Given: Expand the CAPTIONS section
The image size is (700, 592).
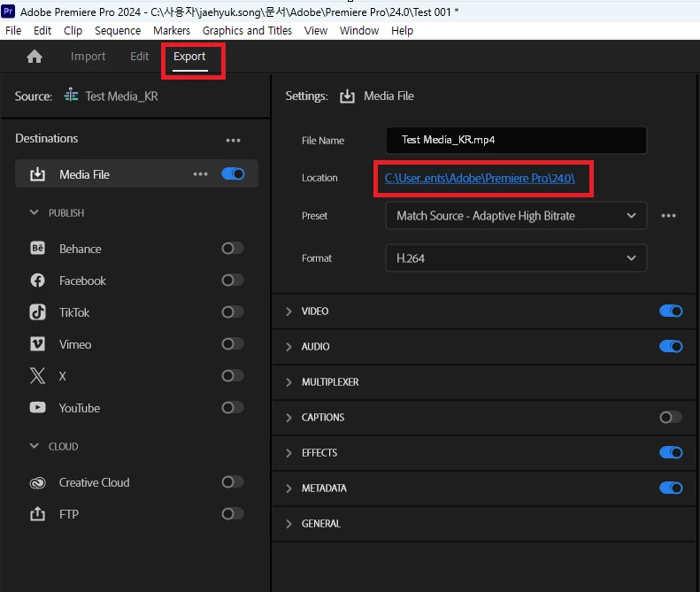Looking at the screenshot, I should tap(288, 418).
